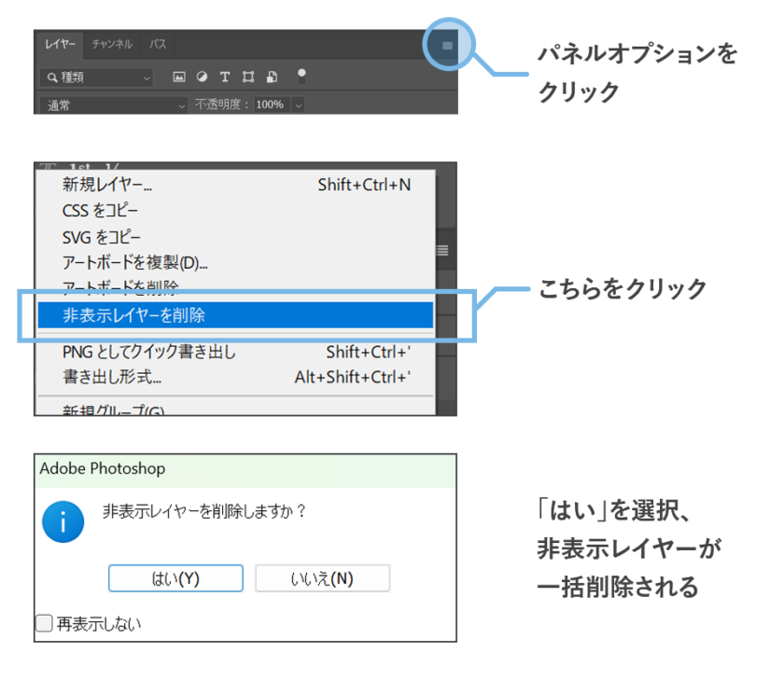Click the pixel layer filter icon
This screenshot has height=694, width=784.
click(x=179, y=77)
